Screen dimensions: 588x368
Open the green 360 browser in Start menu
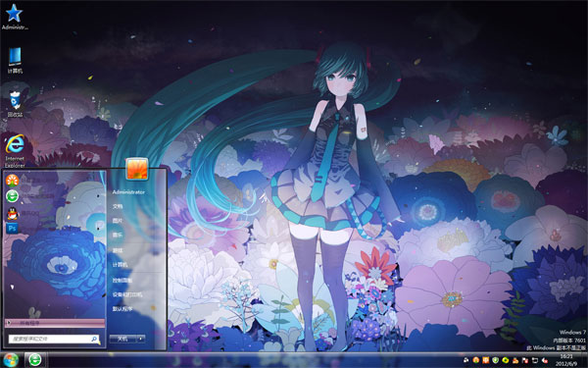[x=13, y=196]
